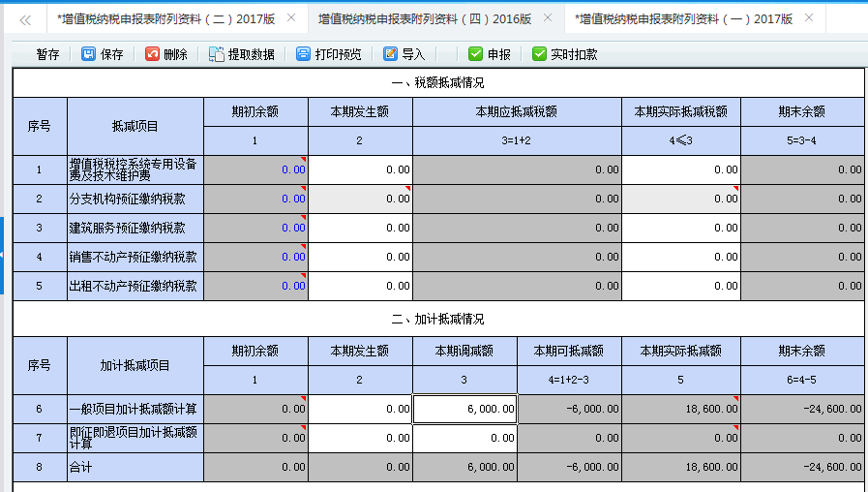Click row 3 建筑服务 本期实际抵减税额 cell

click(681, 228)
